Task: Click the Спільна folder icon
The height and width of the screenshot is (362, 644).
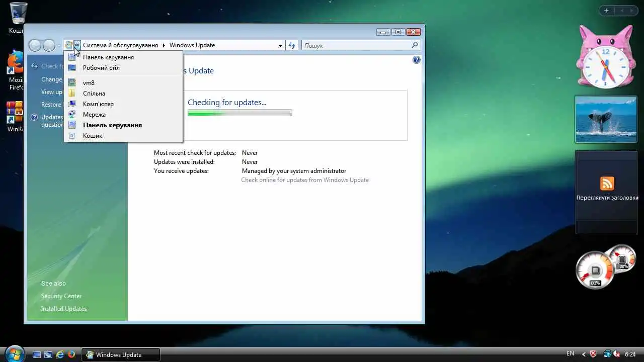Action: click(72, 94)
